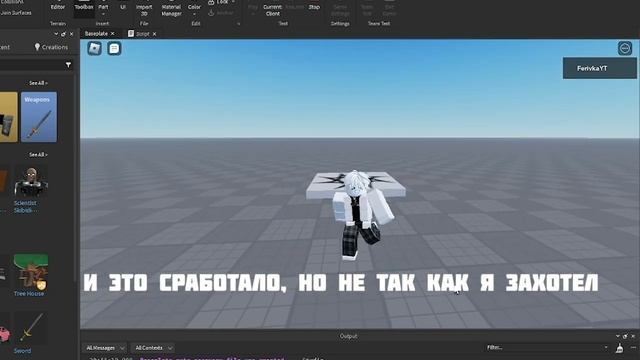Image resolution: width=640 pixels, height=360 pixels.
Task: Clear output with the broom icon
Action: 620,348
